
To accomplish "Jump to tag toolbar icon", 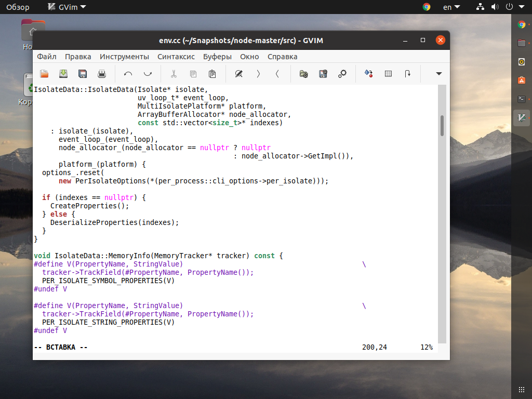I will click(x=407, y=74).
